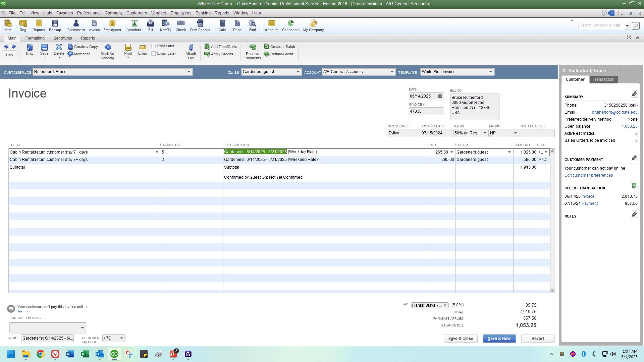
Task: Check the Email Later checkbox
Action: pyautogui.click(x=154, y=53)
